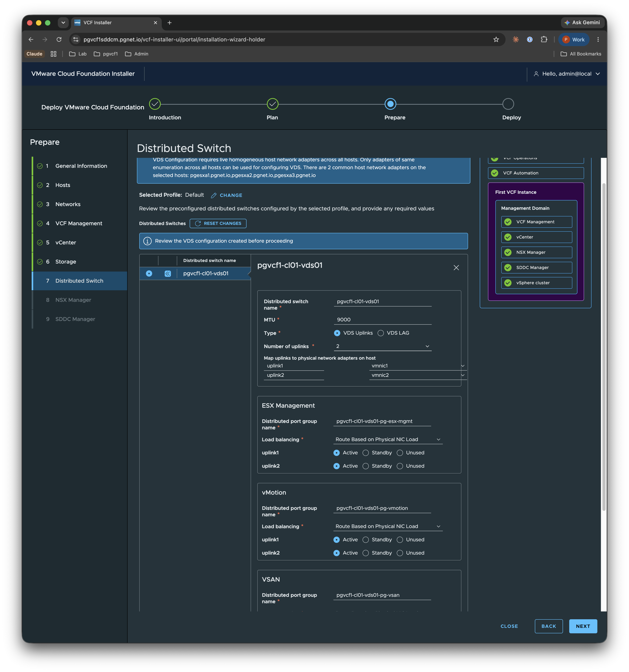
Task: Go to step 2 Hosts
Action: (x=80, y=185)
